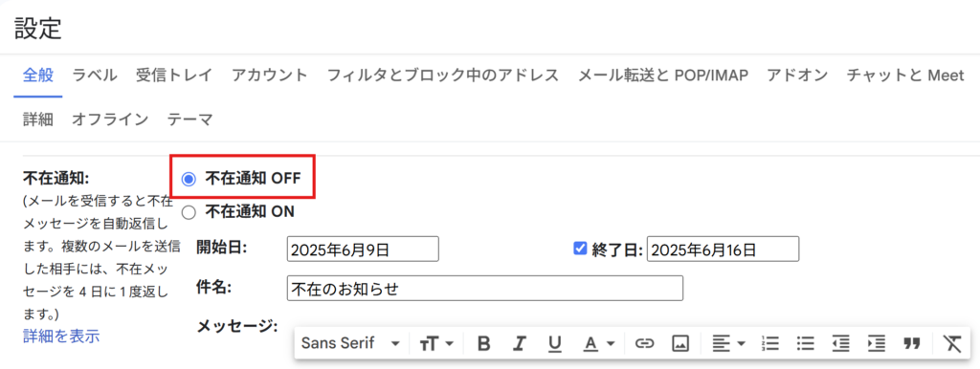Open the text size dropdown
The width and height of the screenshot is (980, 369).
tap(436, 343)
